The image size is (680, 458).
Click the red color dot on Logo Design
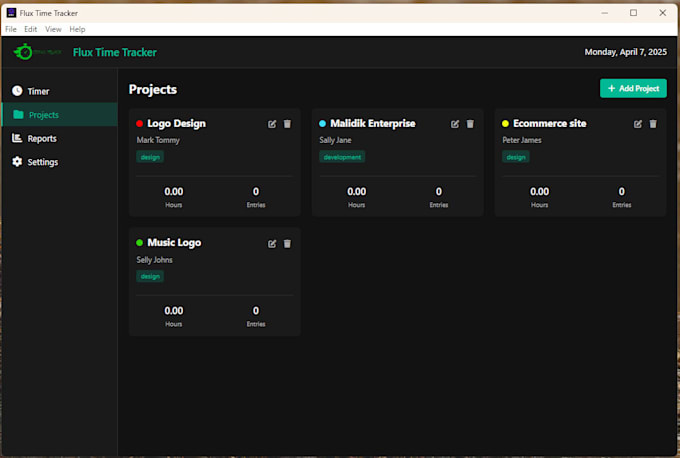140,124
